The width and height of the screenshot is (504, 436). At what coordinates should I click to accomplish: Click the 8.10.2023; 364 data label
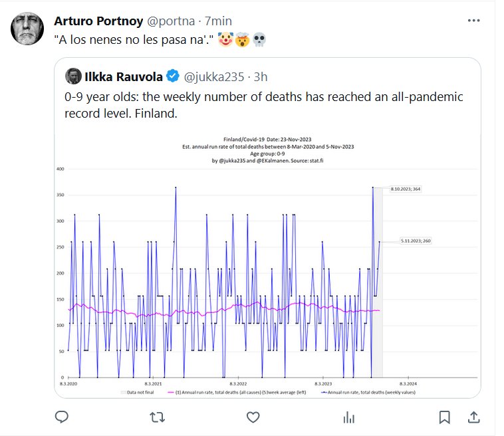click(406, 189)
